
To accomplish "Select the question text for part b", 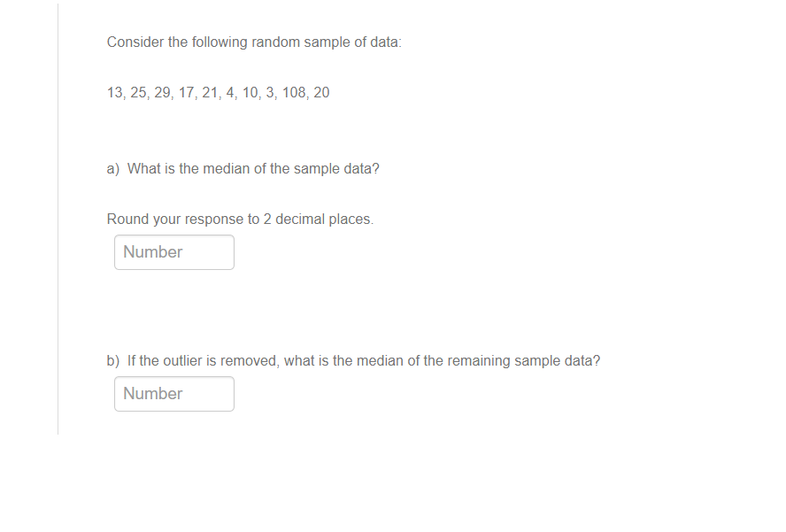I will pyautogui.click(x=354, y=360).
